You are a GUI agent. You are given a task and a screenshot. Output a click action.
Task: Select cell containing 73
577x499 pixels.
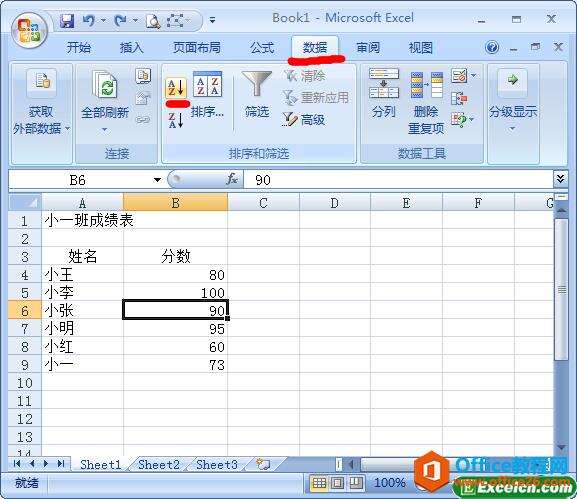(x=176, y=365)
